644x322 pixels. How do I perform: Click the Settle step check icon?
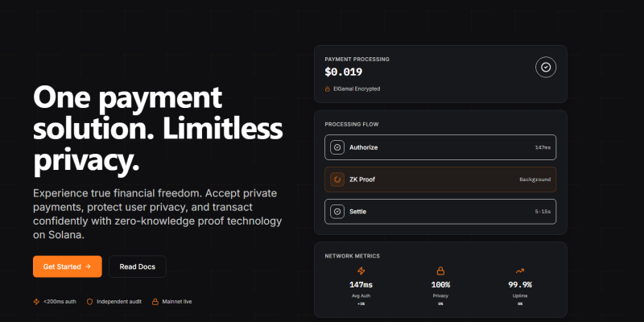[x=338, y=212]
